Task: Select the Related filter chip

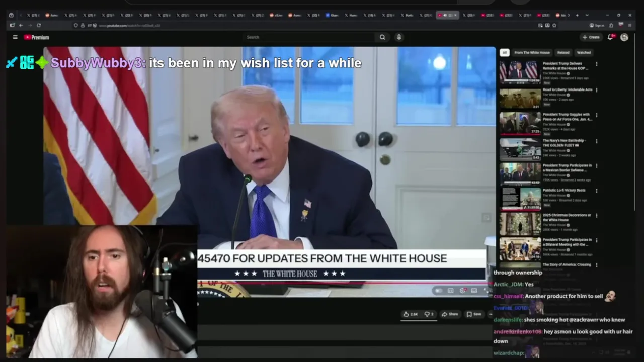Action: click(x=563, y=52)
